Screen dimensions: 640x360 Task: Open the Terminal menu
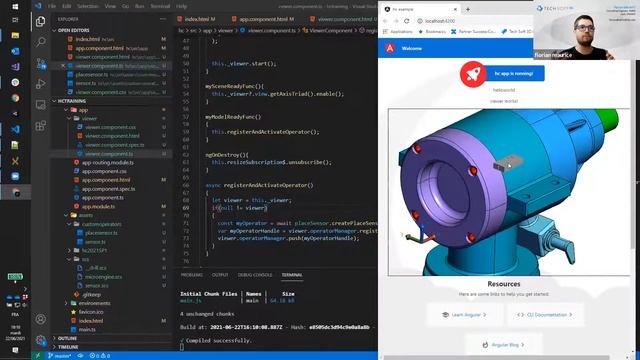pyautogui.click(x=160, y=6)
